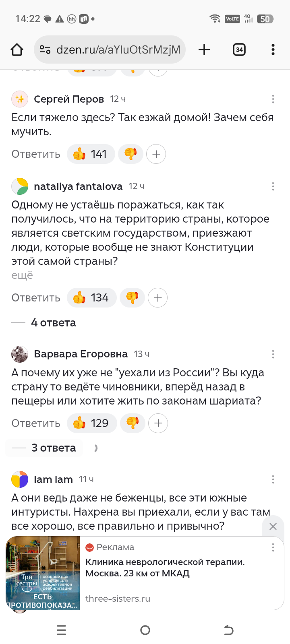Dislike nataliya fantalova's comment
The image size is (290, 644).
[132, 298]
